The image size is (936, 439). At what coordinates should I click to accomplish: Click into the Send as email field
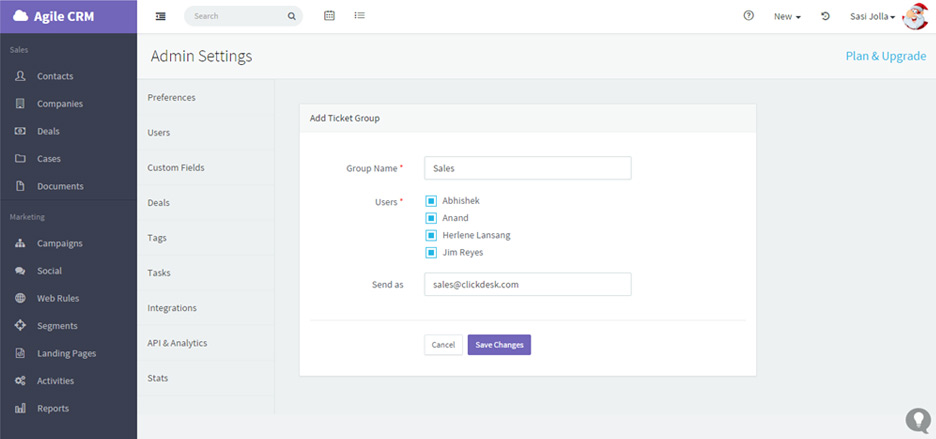click(528, 284)
